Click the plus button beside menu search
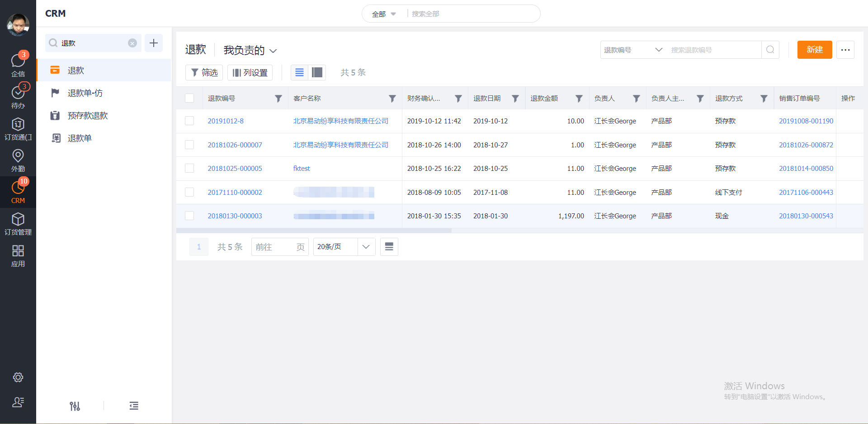The height and width of the screenshot is (424, 868). pos(154,43)
